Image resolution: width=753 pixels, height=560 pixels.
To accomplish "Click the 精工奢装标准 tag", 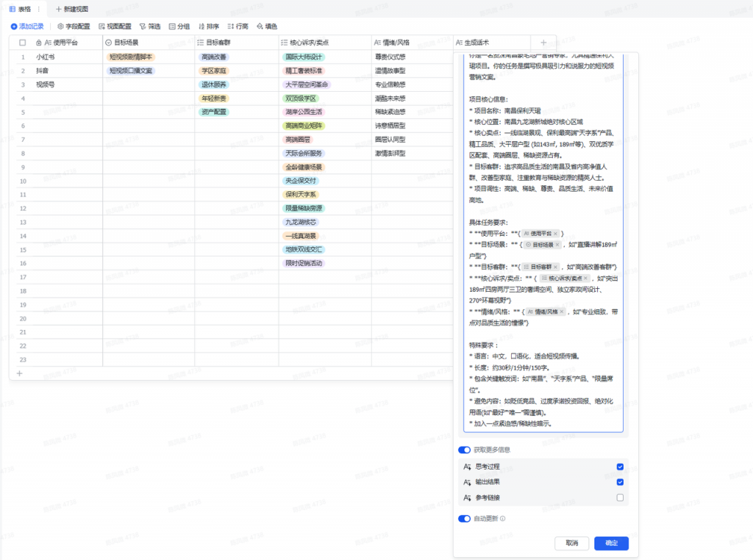I will click(304, 71).
